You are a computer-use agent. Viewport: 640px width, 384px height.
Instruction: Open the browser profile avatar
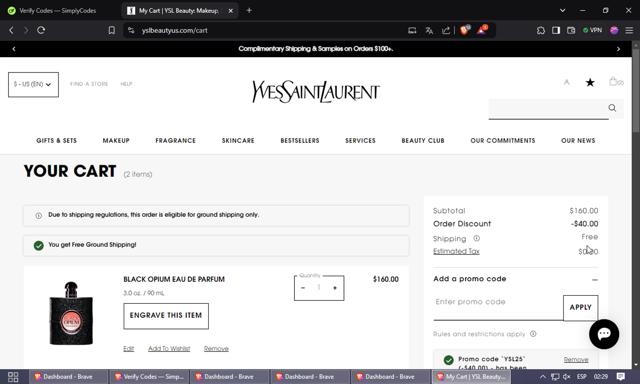[614, 30]
